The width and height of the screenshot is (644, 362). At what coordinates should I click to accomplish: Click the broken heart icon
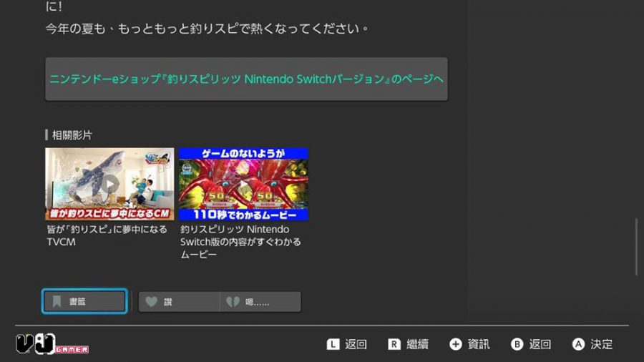pyautogui.click(x=233, y=302)
